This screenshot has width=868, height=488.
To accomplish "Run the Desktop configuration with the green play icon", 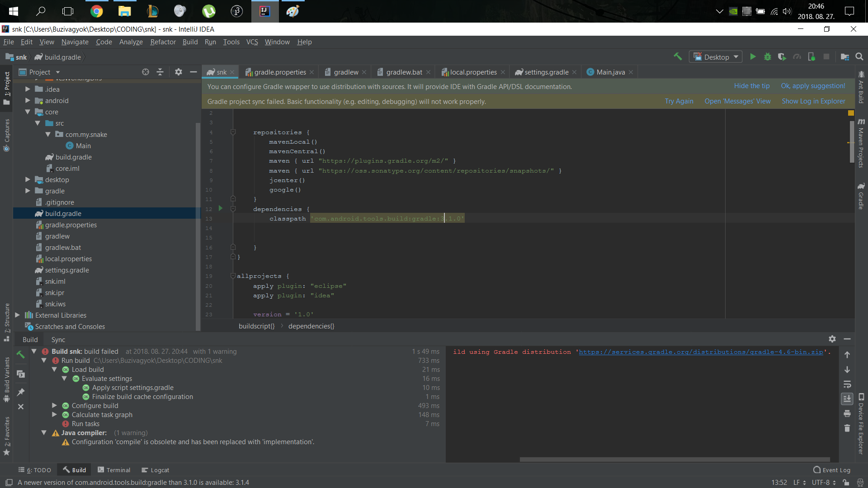I will point(752,57).
